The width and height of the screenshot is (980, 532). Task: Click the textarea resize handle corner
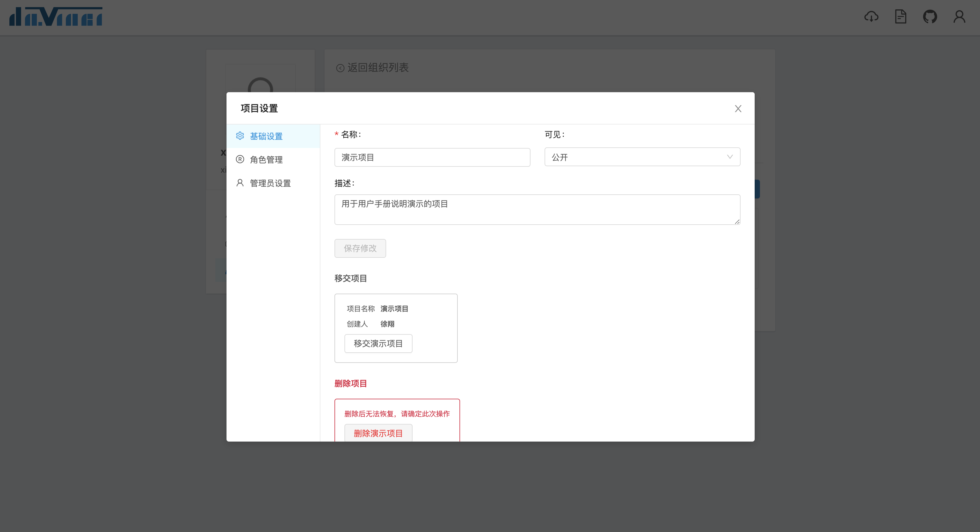(x=737, y=222)
